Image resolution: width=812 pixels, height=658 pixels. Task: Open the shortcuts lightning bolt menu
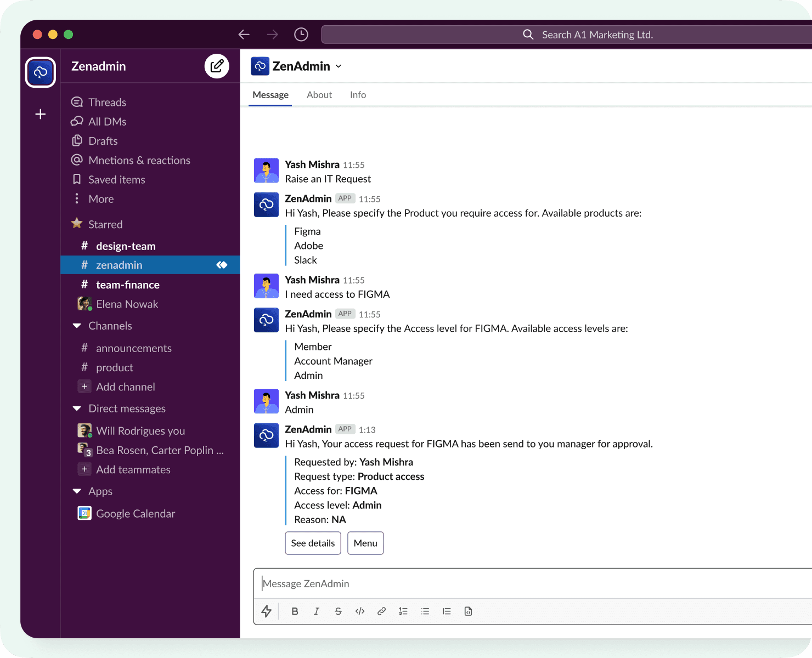coord(267,611)
